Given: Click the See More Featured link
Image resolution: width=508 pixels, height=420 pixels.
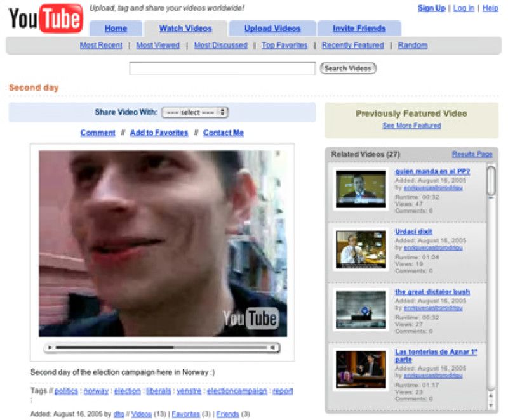Looking at the screenshot, I should click(411, 126).
